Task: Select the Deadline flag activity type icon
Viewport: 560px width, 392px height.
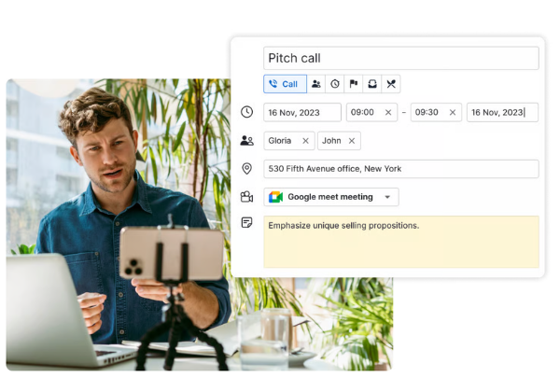Action: [x=354, y=84]
